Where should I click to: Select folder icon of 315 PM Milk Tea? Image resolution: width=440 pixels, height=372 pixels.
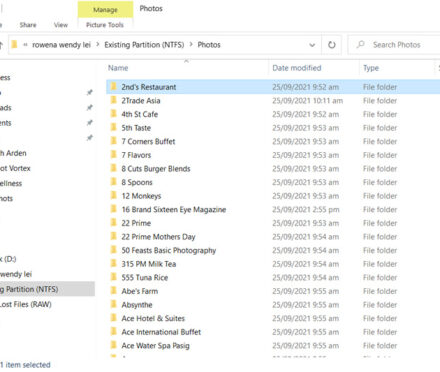pyautogui.click(x=114, y=264)
